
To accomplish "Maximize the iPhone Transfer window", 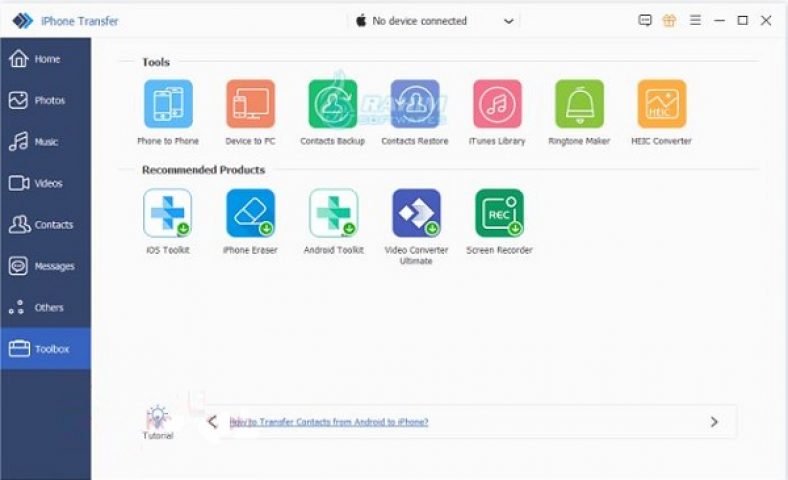I will (743, 21).
